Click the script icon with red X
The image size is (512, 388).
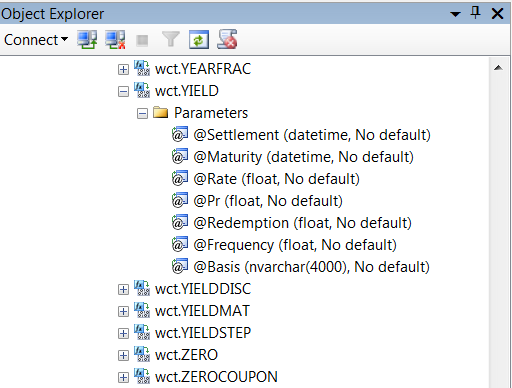(227, 39)
